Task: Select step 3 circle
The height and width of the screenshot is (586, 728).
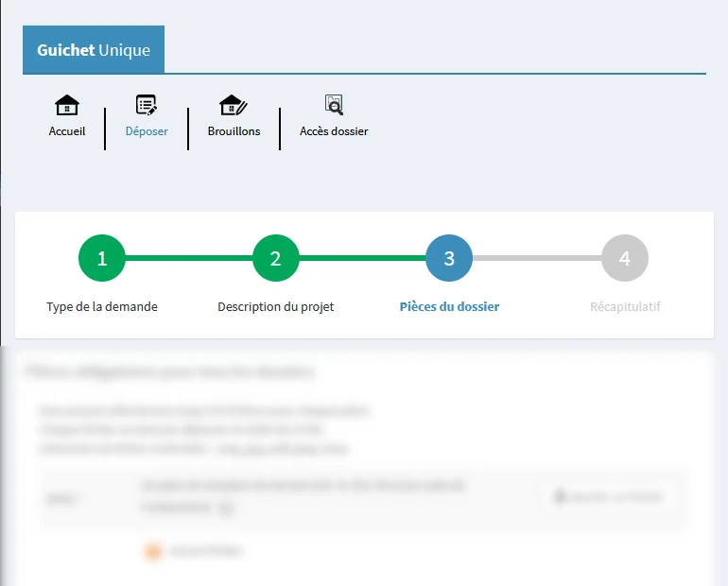Action: [449, 258]
